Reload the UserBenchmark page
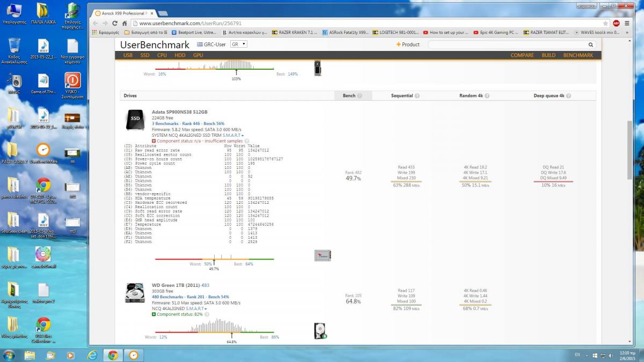Screen dimensions: 644x362 (x=115, y=23)
